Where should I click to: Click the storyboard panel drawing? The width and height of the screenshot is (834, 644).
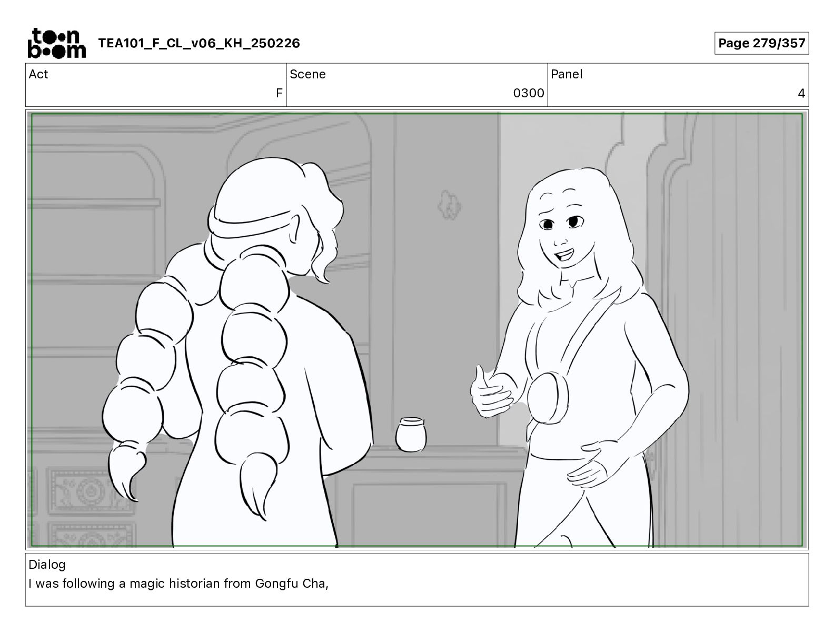coord(417,330)
